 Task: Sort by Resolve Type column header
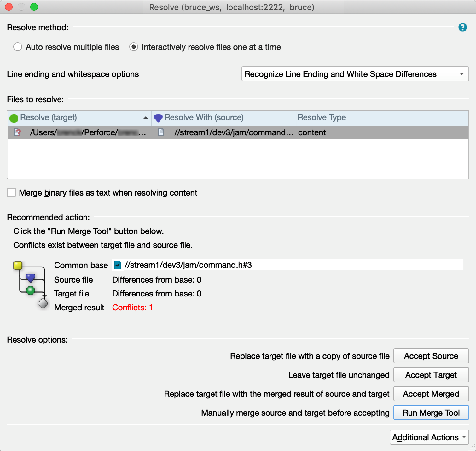pyautogui.click(x=322, y=118)
